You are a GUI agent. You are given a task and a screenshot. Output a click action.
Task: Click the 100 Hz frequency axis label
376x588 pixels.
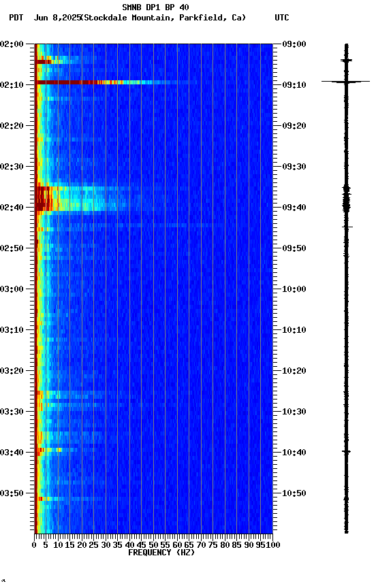coord(273,545)
